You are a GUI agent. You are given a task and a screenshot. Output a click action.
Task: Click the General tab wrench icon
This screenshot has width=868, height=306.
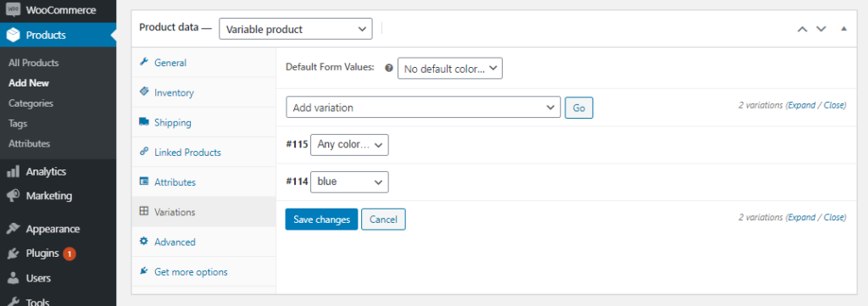coord(144,62)
